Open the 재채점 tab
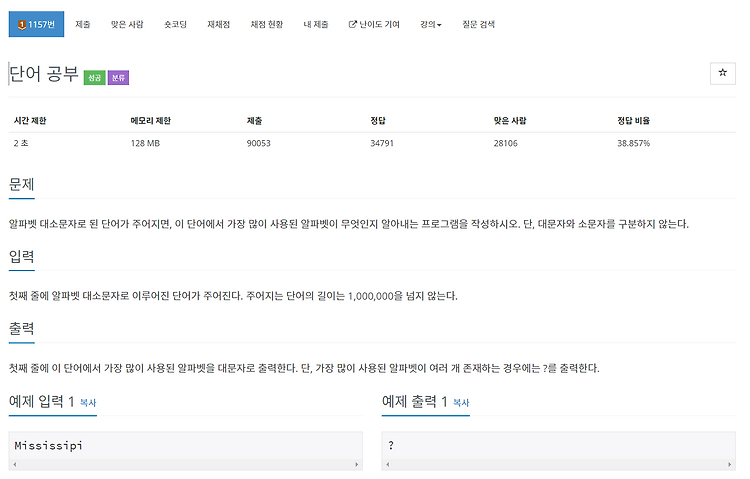This screenshot has height=479, width=750. click(219, 24)
